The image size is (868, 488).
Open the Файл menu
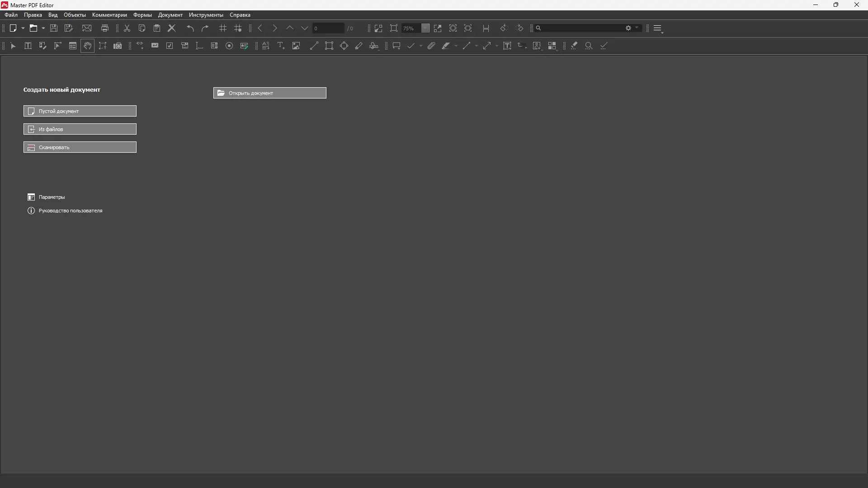pos(11,15)
